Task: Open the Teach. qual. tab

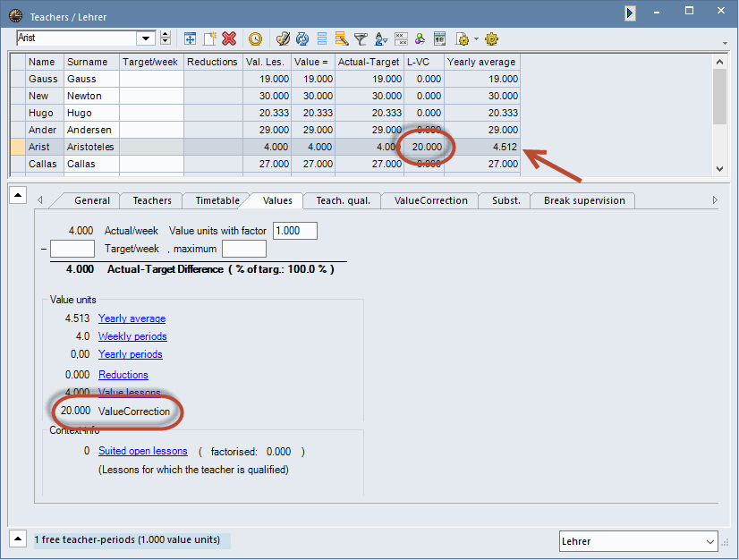Action: 344,200
